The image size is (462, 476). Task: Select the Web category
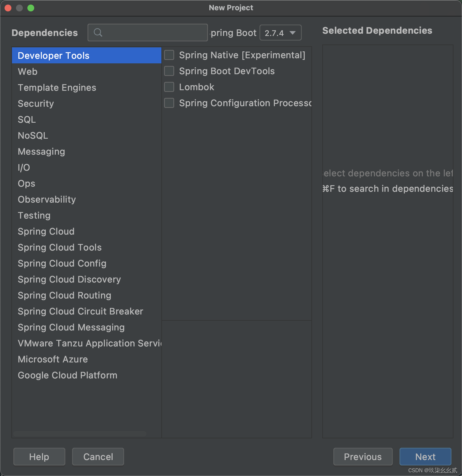27,71
